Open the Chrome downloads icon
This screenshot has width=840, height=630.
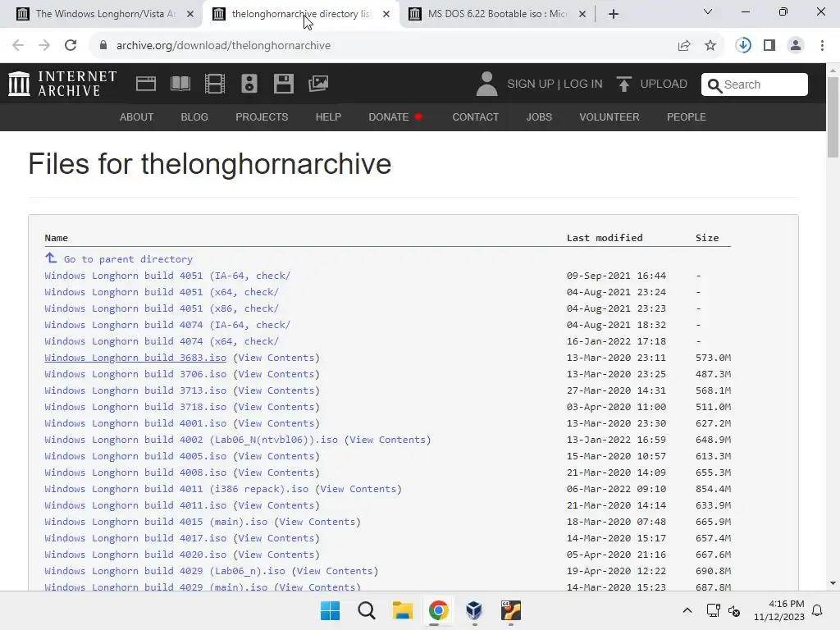tap(743, 46)
